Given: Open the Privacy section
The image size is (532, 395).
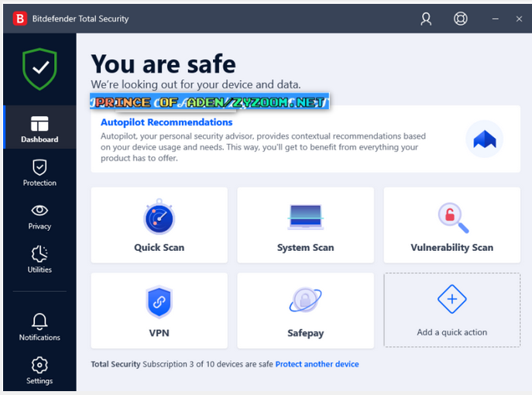Looking at the screenshot, I should (39, 217).
